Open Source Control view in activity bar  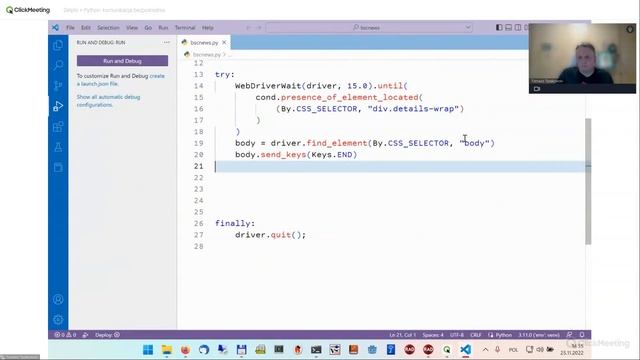point(58,86)
